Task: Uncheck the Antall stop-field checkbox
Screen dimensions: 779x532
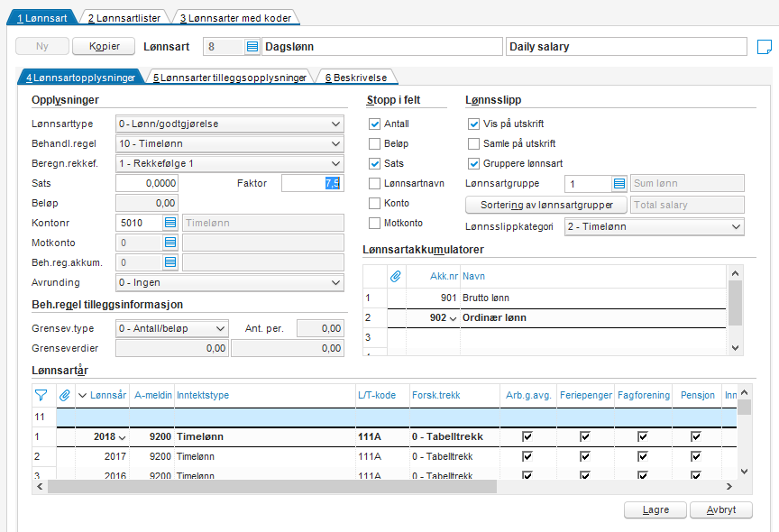Action: (375, 124)
